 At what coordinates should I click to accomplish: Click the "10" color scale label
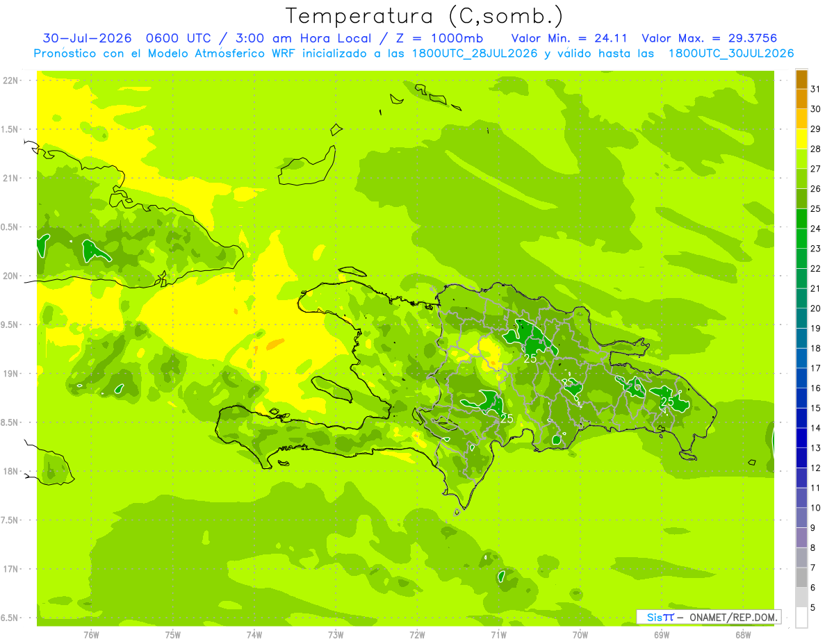click(x=816, y=508)
